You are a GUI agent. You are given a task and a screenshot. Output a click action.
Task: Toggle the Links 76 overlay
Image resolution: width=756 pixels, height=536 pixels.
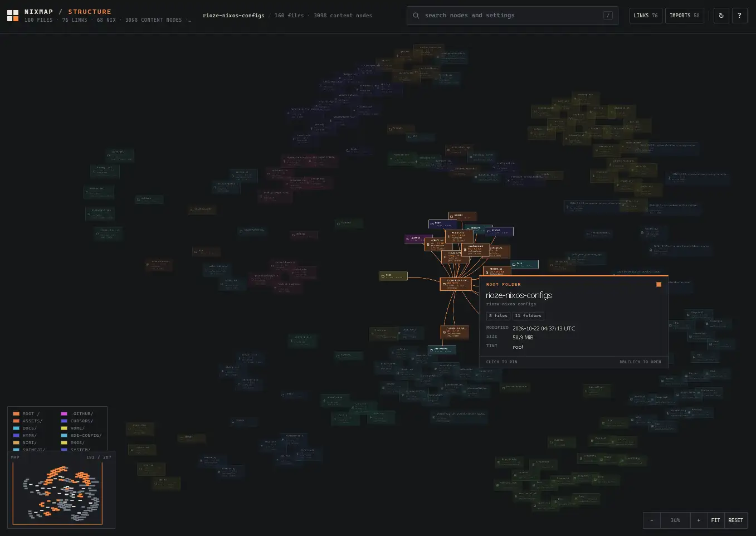coord(646,16)
